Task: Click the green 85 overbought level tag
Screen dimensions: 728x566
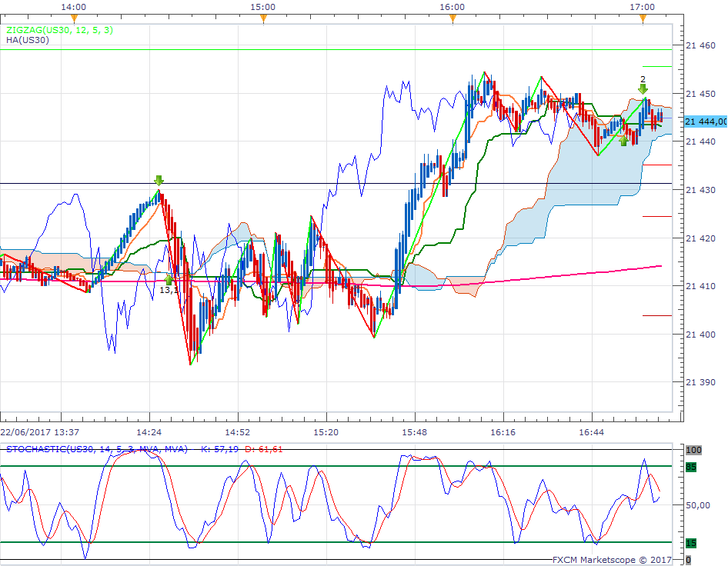Action: [691, 467]
